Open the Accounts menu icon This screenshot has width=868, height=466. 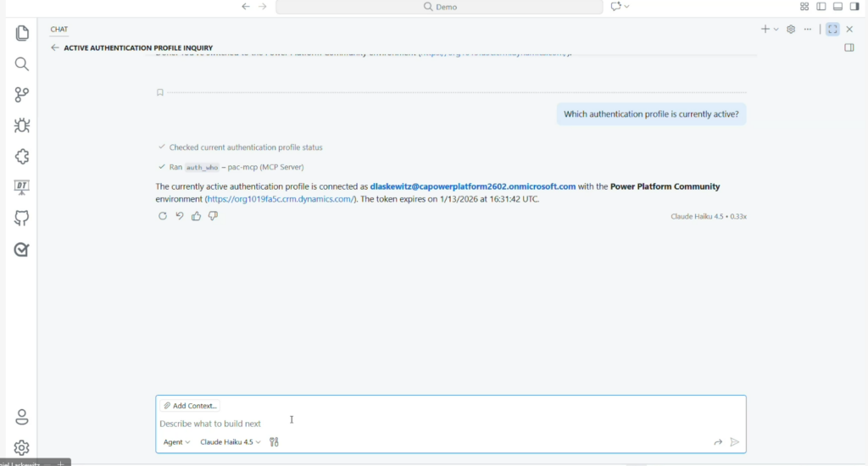[21, 417]
